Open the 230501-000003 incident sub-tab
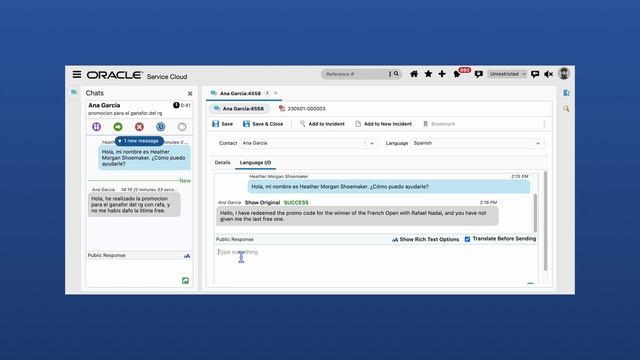Viewport: 640px width, 360px height. click(302, 109)
